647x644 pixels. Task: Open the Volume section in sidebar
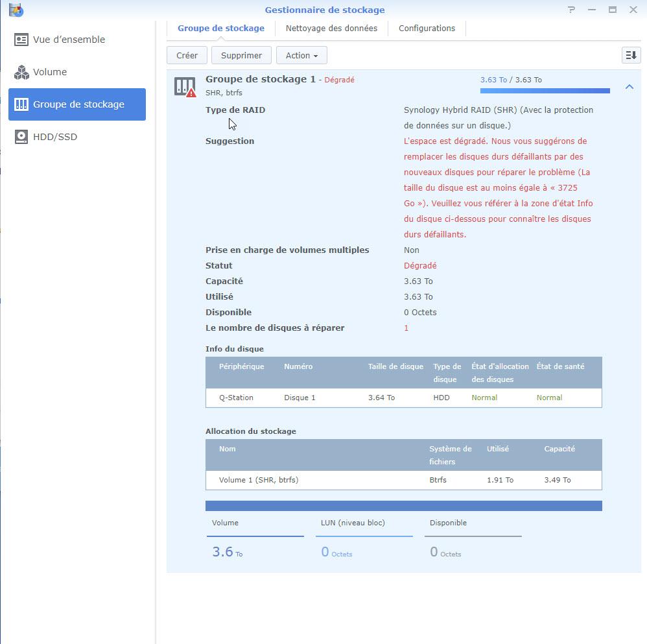pos(77,72)
